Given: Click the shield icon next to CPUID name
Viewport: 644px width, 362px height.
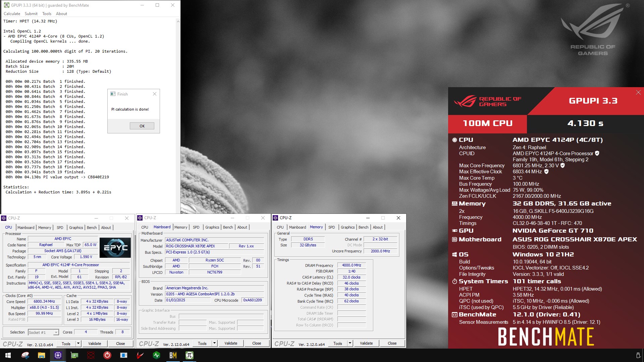Looking at the screenshot, I should click(x=597, y=154).
